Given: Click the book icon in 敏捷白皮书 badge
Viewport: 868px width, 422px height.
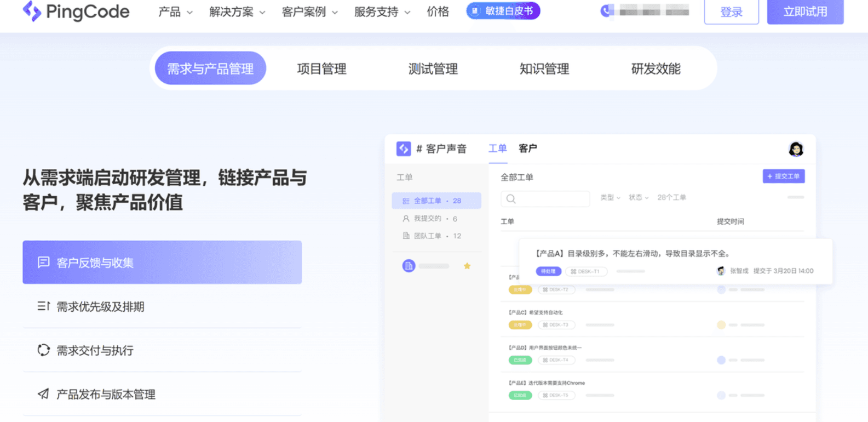Looking at the screenshot, I should point(475,11).
